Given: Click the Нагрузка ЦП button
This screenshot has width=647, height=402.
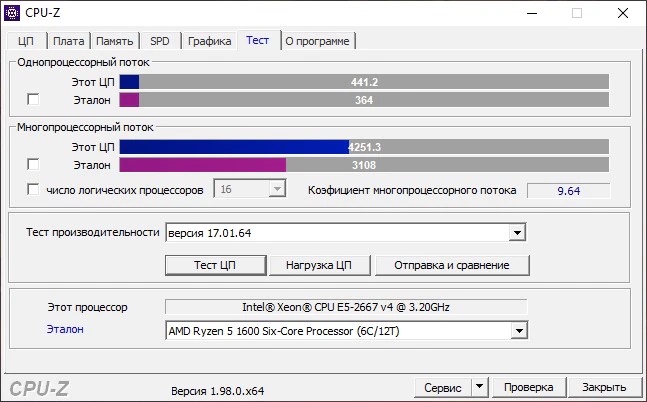Looking at the screenshot, I should (x=319, y=265).
